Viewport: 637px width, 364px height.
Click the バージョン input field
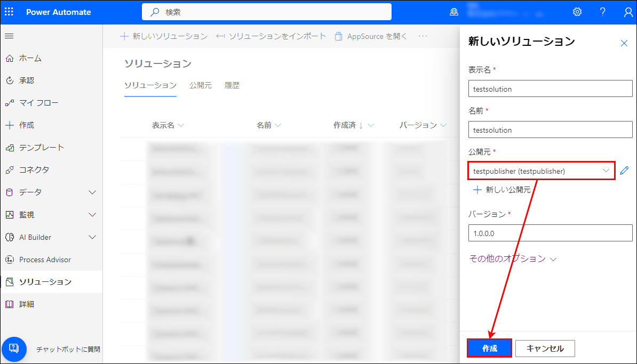tap(550, 233)
